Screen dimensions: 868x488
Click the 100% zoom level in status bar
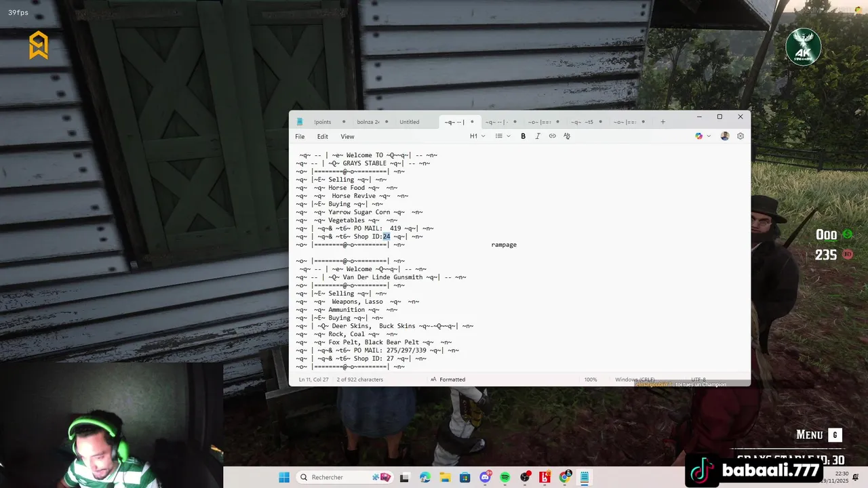click(591, 380)
